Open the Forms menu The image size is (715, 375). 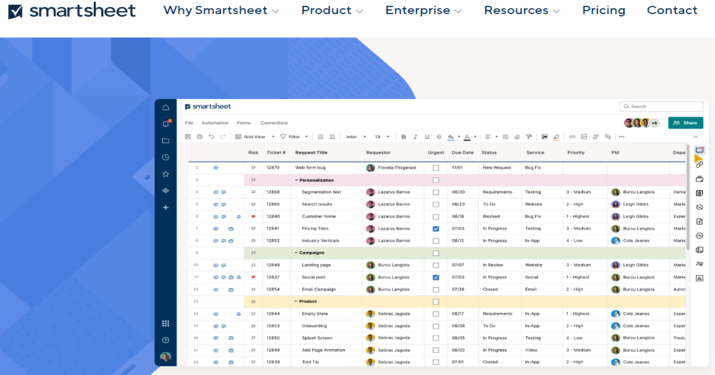click(x=244, y=123)
